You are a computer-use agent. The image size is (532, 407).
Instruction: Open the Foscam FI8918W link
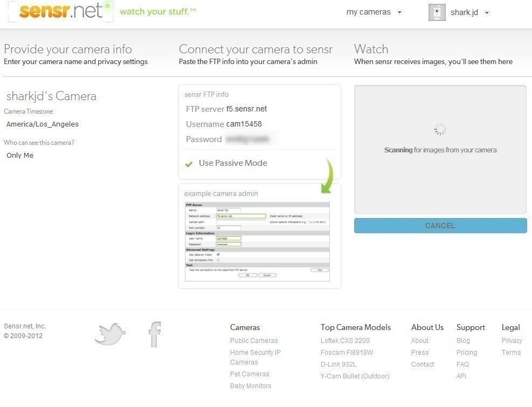(347, 353)
